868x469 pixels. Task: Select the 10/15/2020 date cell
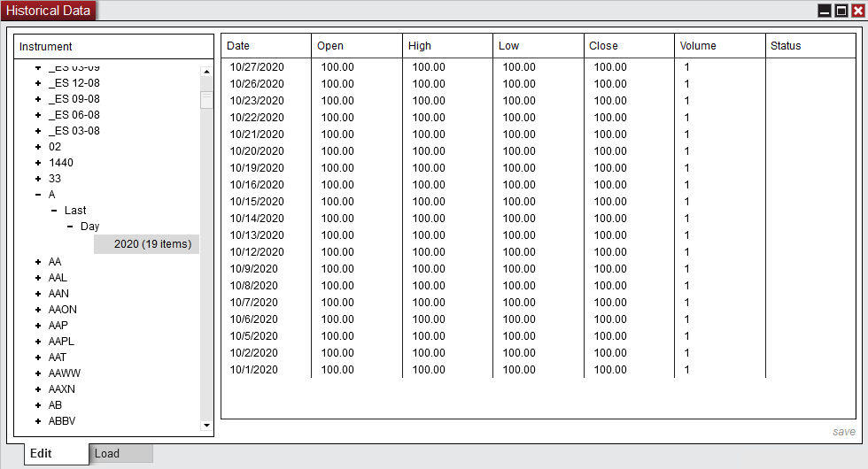coord(257,202)
